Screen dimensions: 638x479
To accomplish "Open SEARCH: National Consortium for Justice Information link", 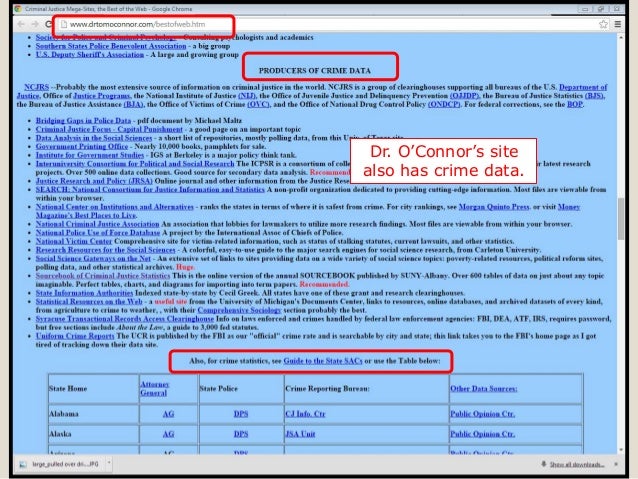I will click(150, 189).
